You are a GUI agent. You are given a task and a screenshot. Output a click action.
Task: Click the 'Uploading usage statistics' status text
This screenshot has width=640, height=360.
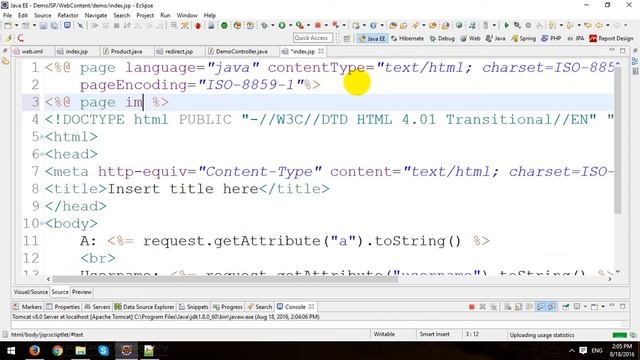542,335
